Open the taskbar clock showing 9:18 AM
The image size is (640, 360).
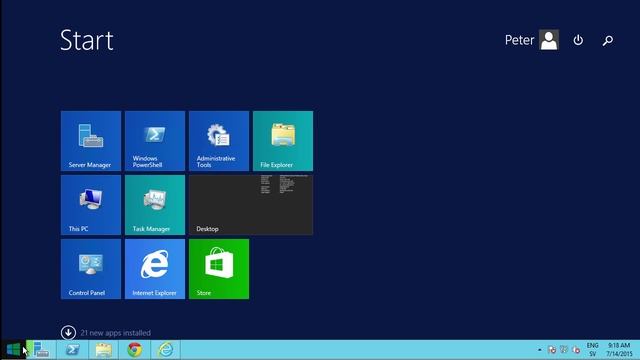(x=619, y=350)
